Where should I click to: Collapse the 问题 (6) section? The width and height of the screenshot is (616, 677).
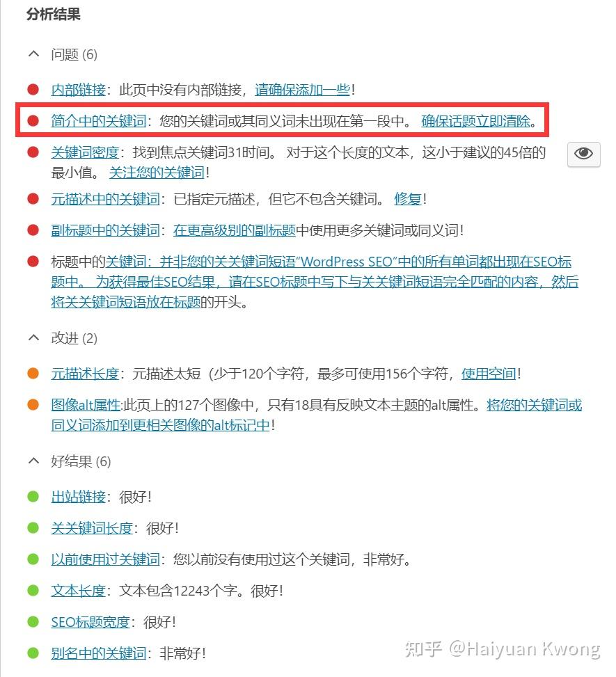tap(33, 54)
